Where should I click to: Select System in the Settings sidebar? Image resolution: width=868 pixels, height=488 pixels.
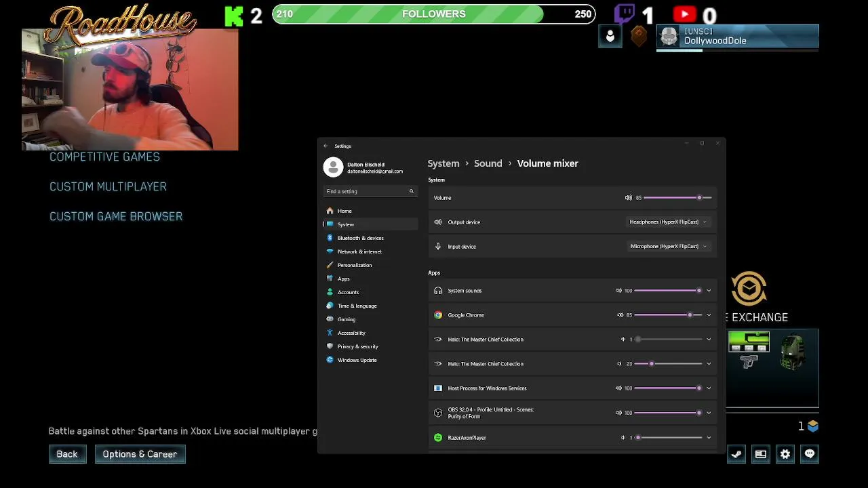pyautogui.click(x=370, y=224)
